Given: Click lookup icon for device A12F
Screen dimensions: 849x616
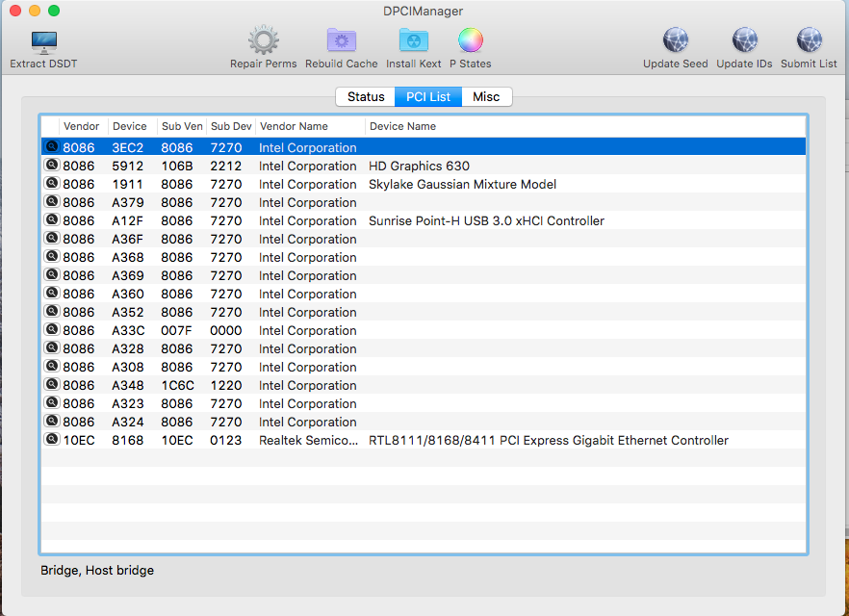Looking at the screenshot, I should pos(51,220).
